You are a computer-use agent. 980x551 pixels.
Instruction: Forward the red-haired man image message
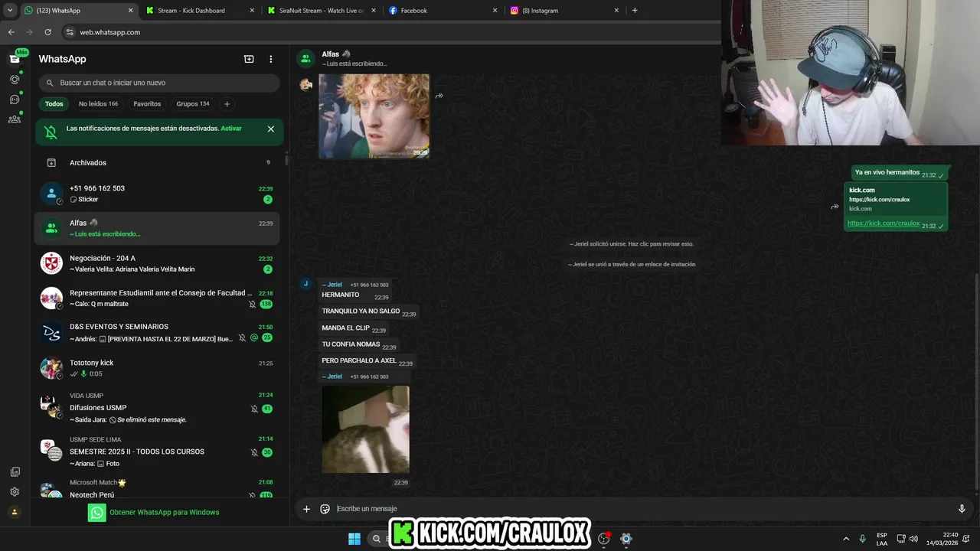coord(439,96)
